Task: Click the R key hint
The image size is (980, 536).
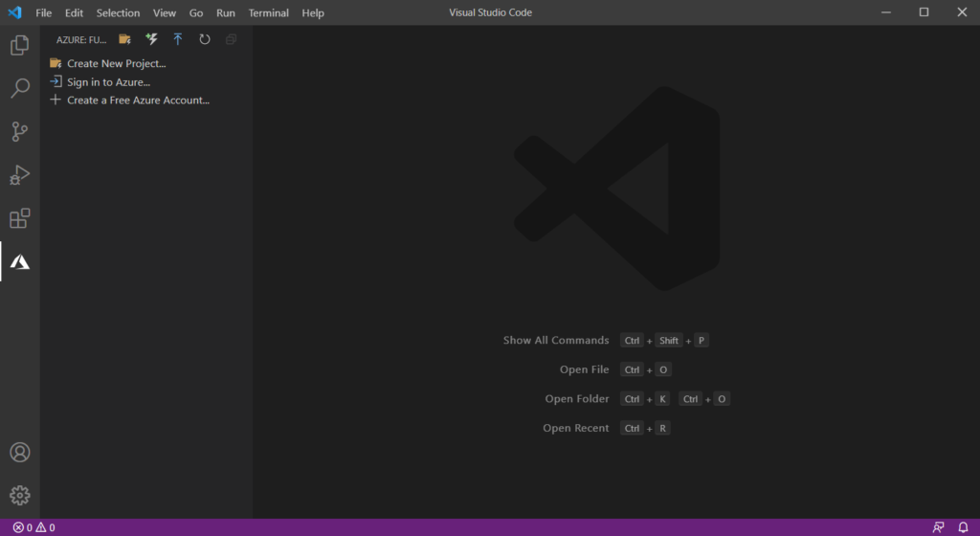Action: point(662,428)
